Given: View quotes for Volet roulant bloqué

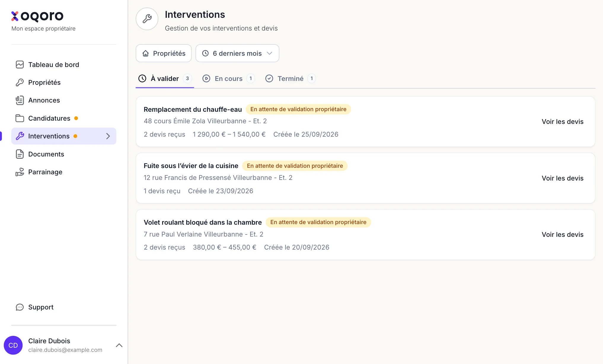Looking at the screenshot, I should tap(562, 234).
